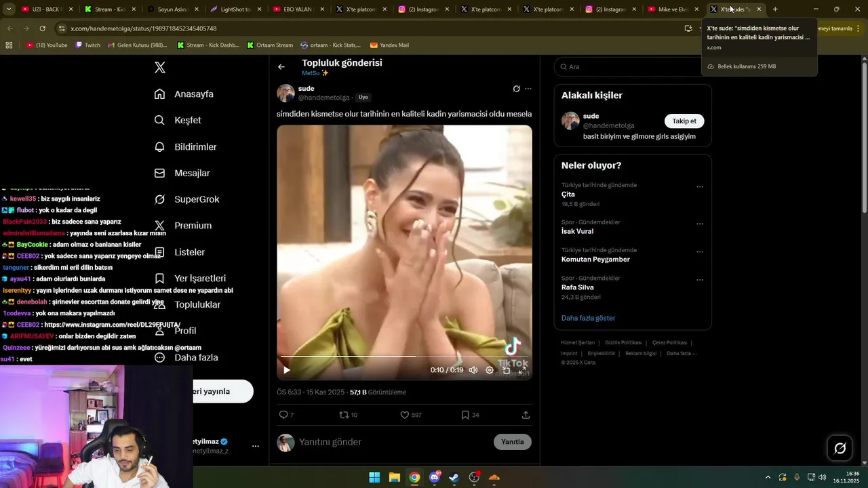Click the Üye badge next to @handemetolga
Screen dimensions: 868x488
(363, 98)
